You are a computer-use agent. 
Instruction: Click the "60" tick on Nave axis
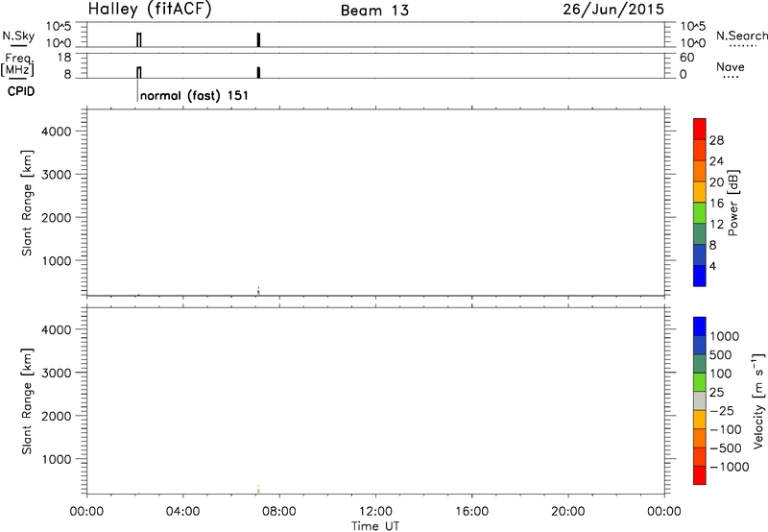(686, 58)
